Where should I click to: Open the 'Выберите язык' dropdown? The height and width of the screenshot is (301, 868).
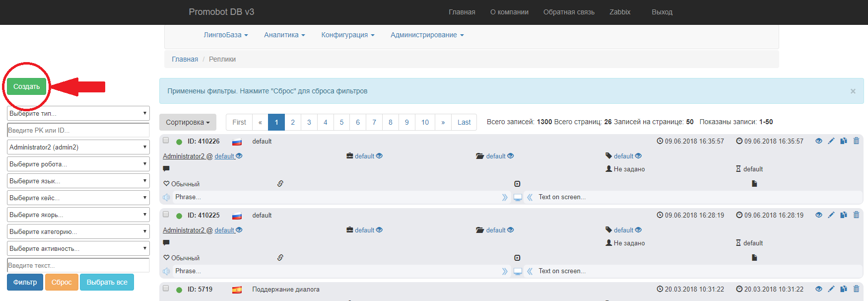tap(78, 181)
